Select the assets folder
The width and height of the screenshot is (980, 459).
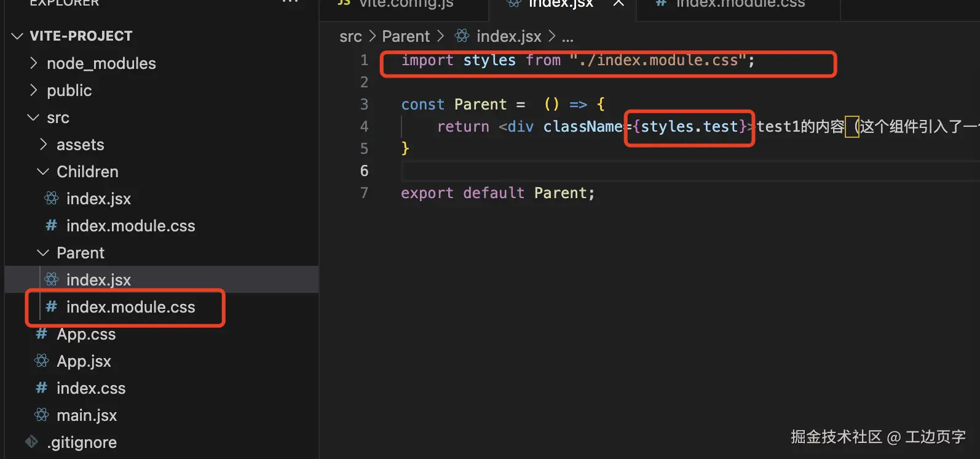(81, 145)
